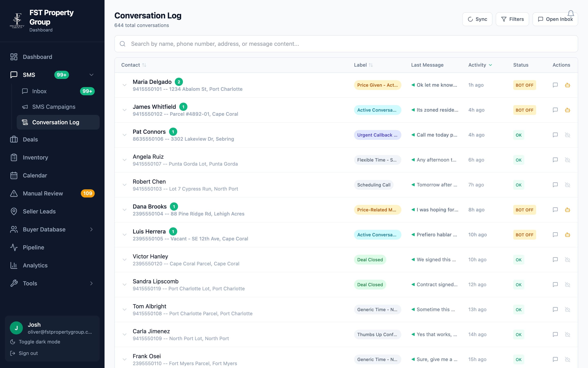Open message icon in Victor Hanley row
The image size is (588, 368).
[x=555, y=260]
